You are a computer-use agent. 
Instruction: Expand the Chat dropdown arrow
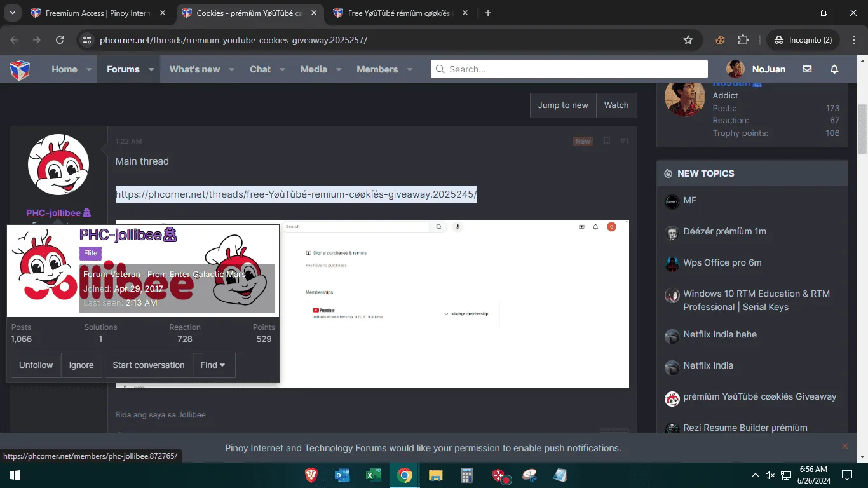282,69
